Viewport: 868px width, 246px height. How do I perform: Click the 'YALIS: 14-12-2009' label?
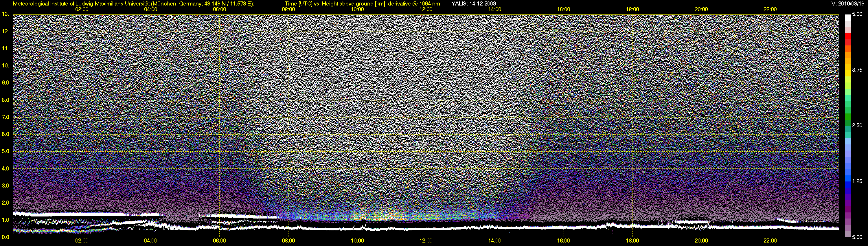pos(473,4)
